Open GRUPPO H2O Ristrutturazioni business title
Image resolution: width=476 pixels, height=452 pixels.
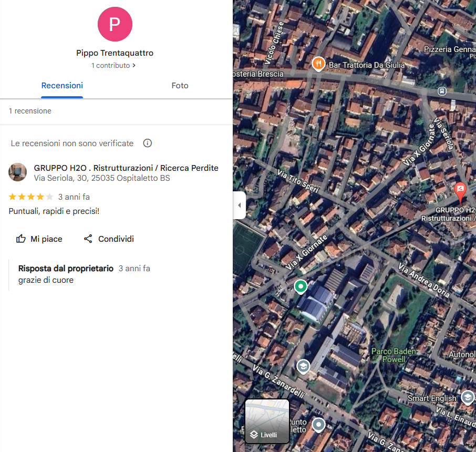[x=126, y=168]
